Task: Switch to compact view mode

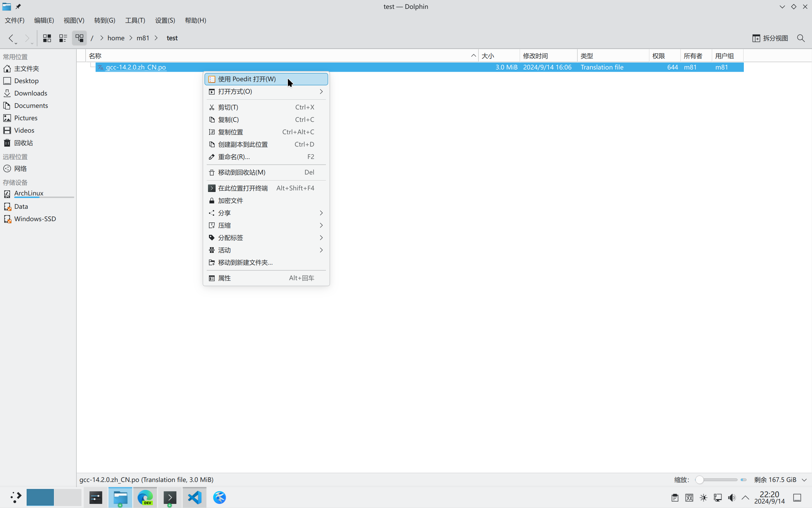Action: pyautogui.click(x=63, y=38)
